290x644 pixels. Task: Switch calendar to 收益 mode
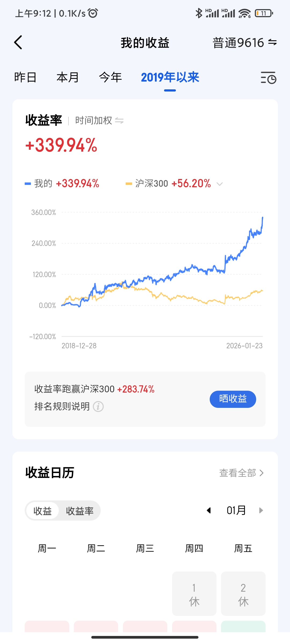(42, 511)
